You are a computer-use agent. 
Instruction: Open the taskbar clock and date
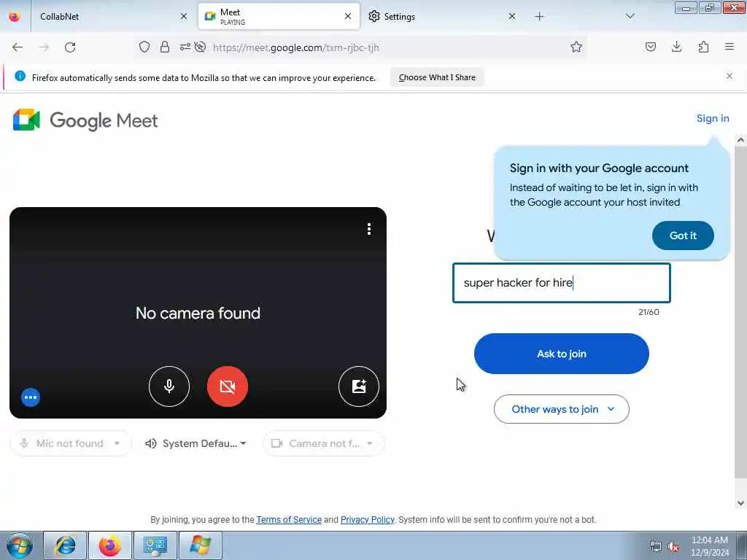pos(709,546)
